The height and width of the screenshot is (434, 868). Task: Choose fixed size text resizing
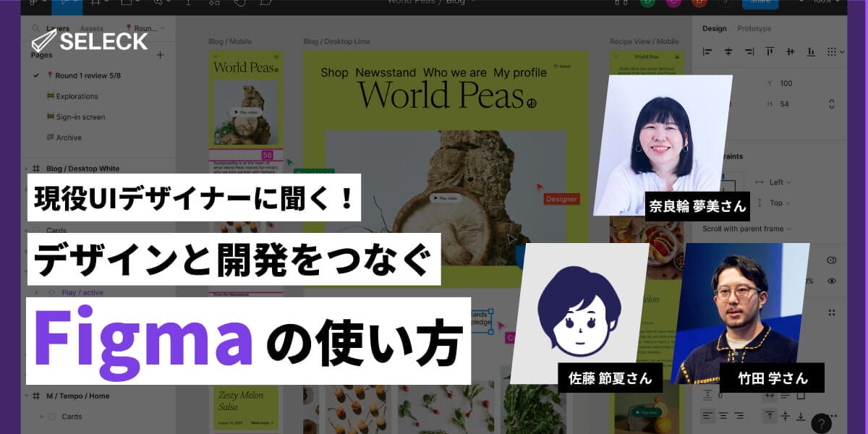[801, 395]
